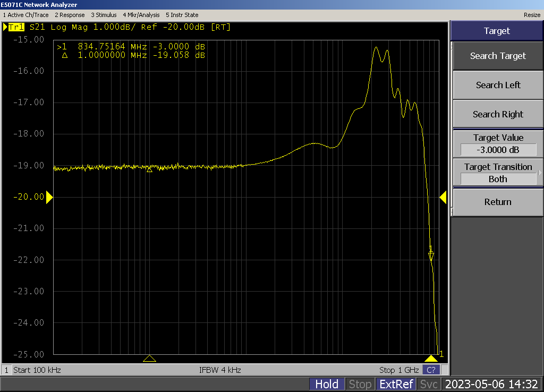Viewport: 544px width, 392px height.
Task: Toggle the Svc service indicator
Action: pos(429,384)
